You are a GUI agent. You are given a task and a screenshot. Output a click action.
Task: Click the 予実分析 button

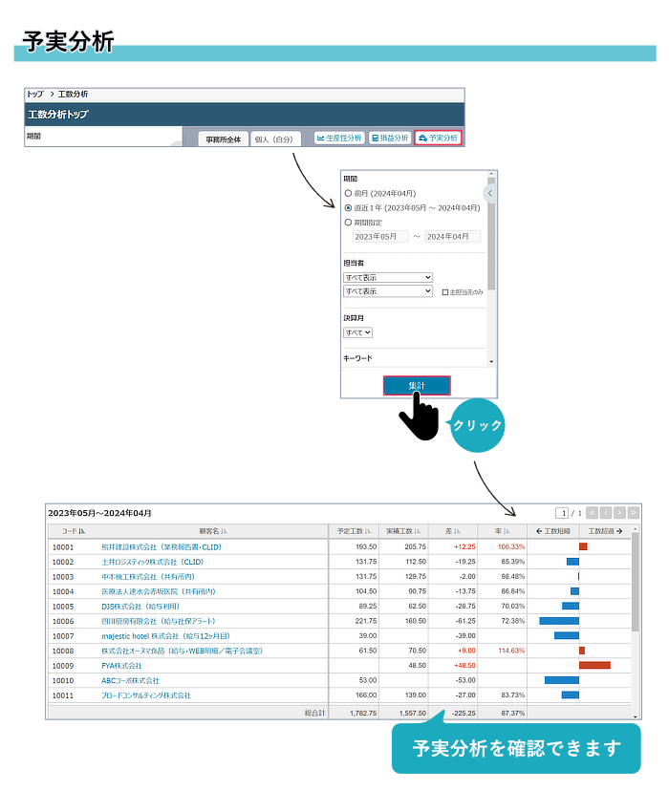click(x=439, y=139)
